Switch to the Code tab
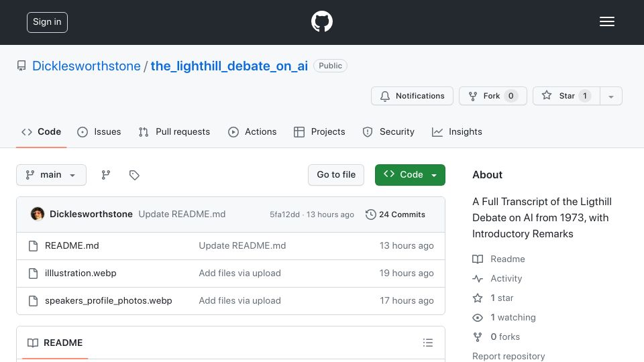The width and height of the screenshot is (644, 362). 41,132
